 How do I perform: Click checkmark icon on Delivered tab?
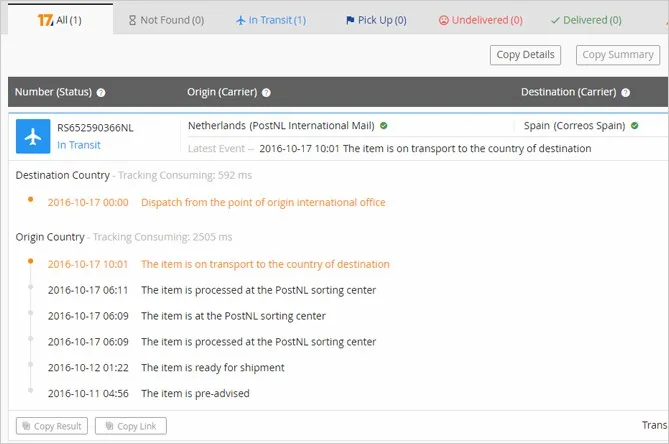[555, 20]
